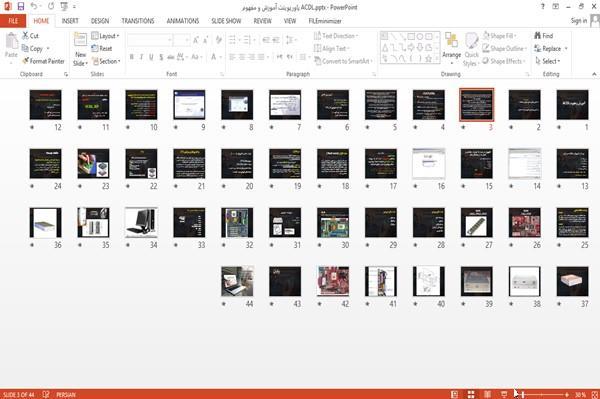600x399 pixels.
Task: Click Sign in link
Action: pyautogui.click(x=579, y=21)
